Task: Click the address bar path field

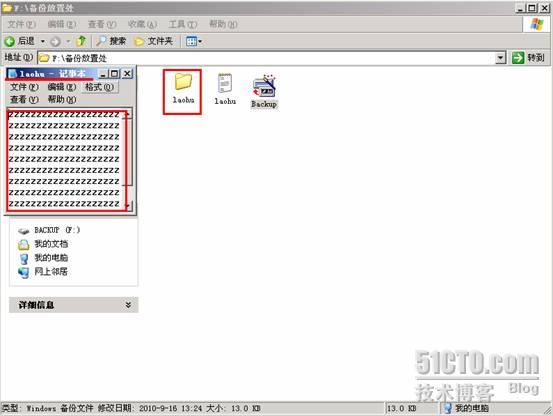Action: pos(266,58)
